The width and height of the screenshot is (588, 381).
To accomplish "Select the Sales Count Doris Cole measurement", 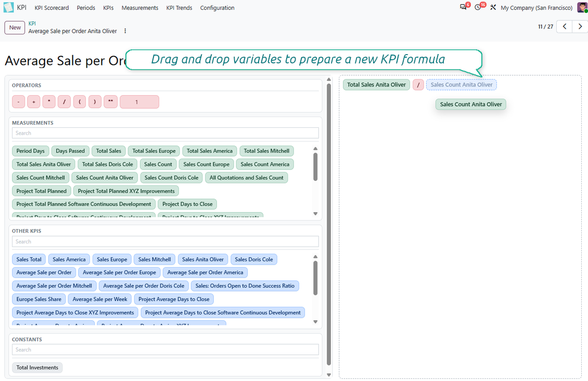I will click(x=171, y=178).
